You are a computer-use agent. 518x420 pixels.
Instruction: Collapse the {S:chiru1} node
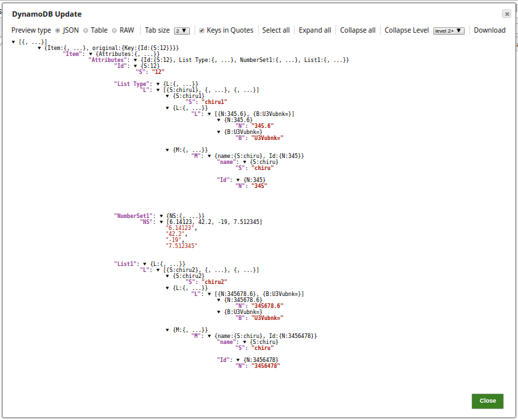(x=167, y=96)
